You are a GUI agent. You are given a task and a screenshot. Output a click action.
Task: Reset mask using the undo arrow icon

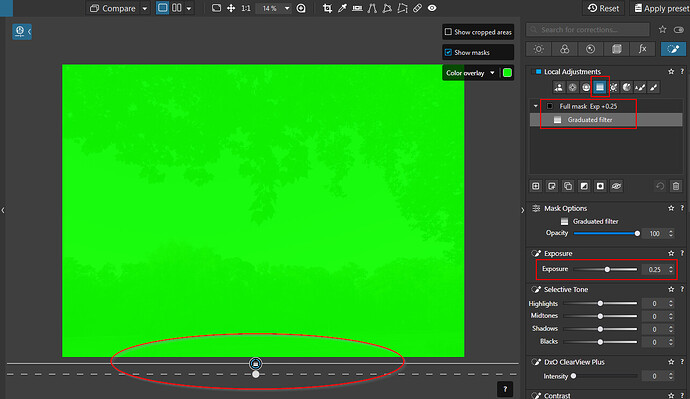click(660, 186)
